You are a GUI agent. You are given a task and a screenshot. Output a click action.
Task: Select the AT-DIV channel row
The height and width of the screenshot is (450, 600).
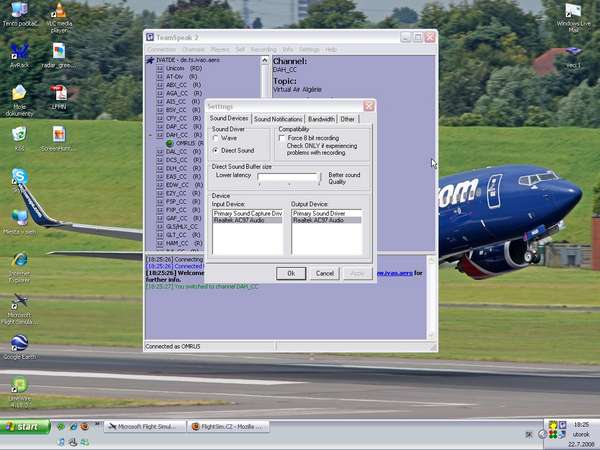(177, 77)
